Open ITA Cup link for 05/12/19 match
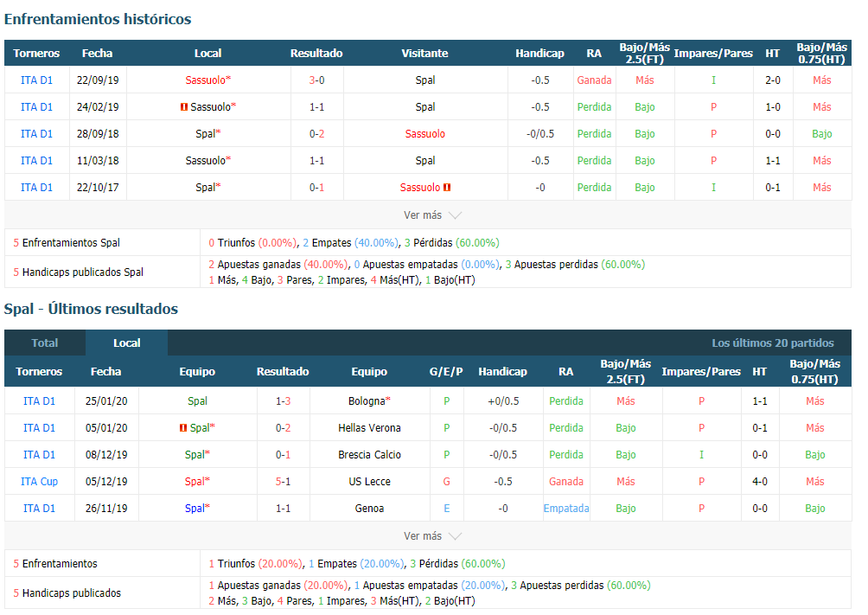868x615 pixels. [x=39, y=482]
